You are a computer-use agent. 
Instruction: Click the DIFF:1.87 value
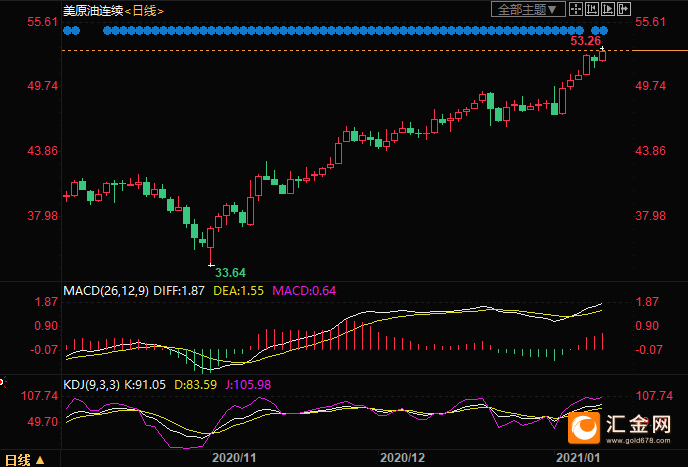tap(179, 291)
